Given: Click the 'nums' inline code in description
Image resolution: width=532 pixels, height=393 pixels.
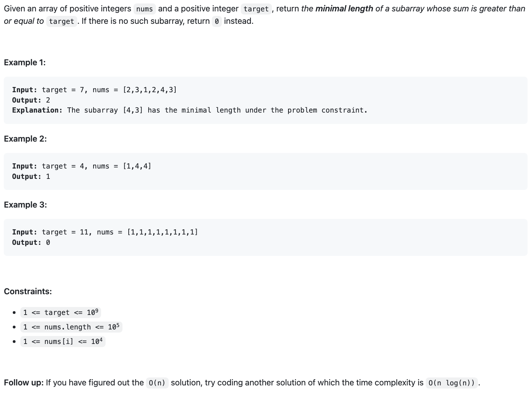Looking at the screenshot, I should pyautogui.click(x=144, y=9).
